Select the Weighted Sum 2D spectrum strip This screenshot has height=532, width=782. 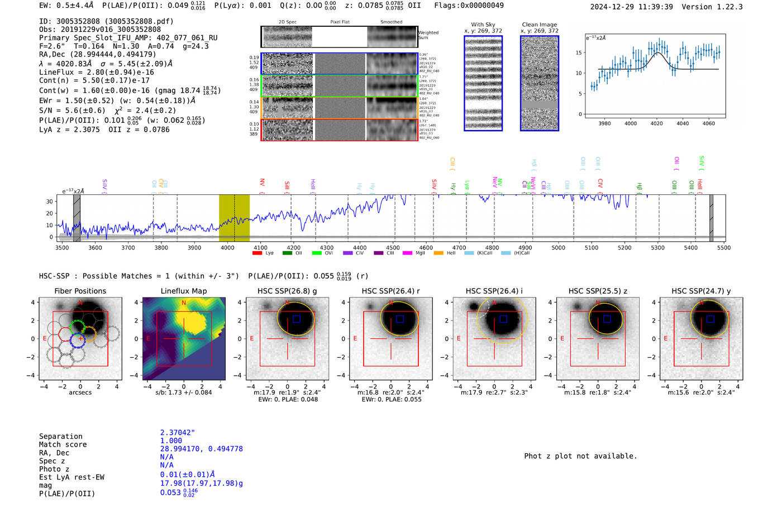(x=339, y=37)
